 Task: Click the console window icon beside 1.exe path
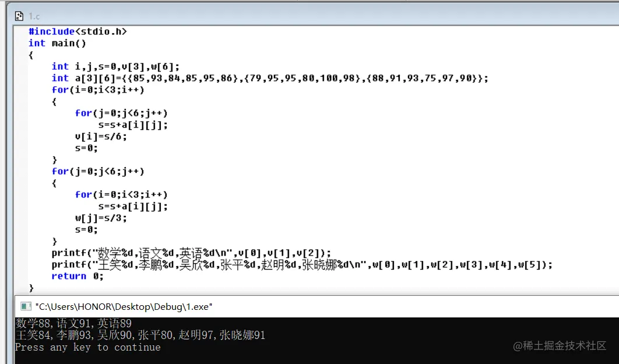click(x=26, y=306)
